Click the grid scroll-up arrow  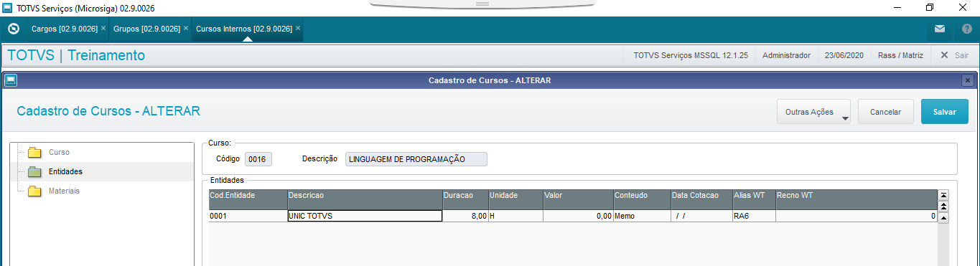tap(944, 217)
